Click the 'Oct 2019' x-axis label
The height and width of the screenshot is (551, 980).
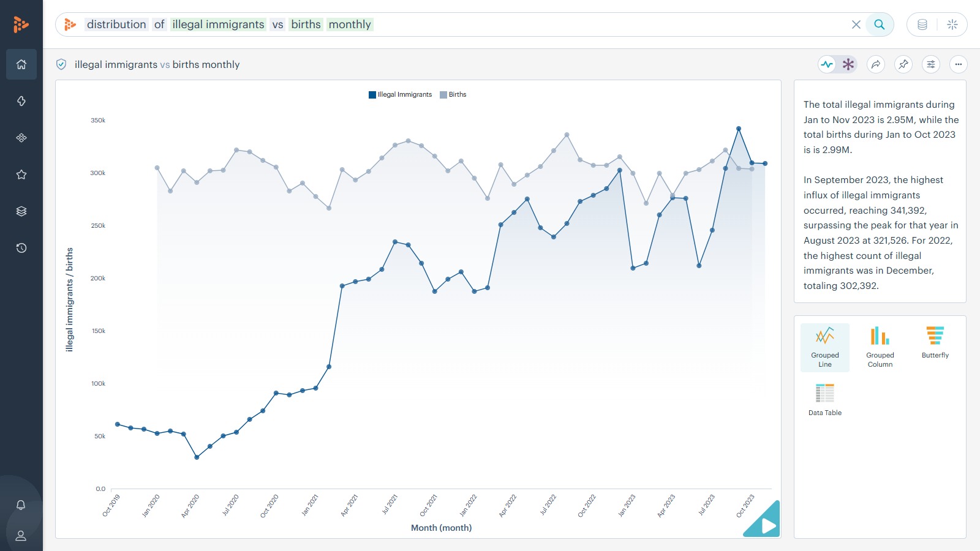coord(111,506)
